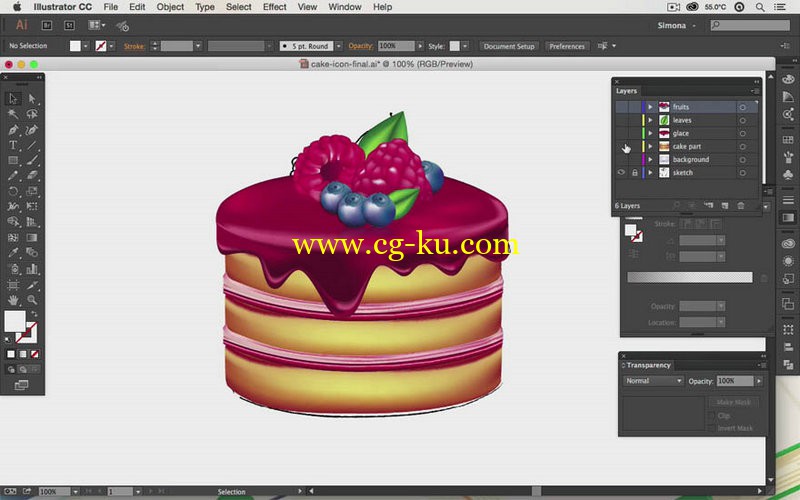
Task: Toggle lock on the sketch layer
Action: coord(634,172)
